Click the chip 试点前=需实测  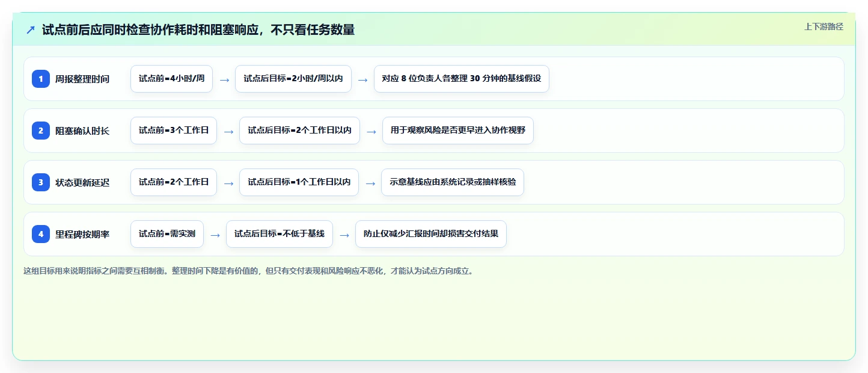coord(167,234)
